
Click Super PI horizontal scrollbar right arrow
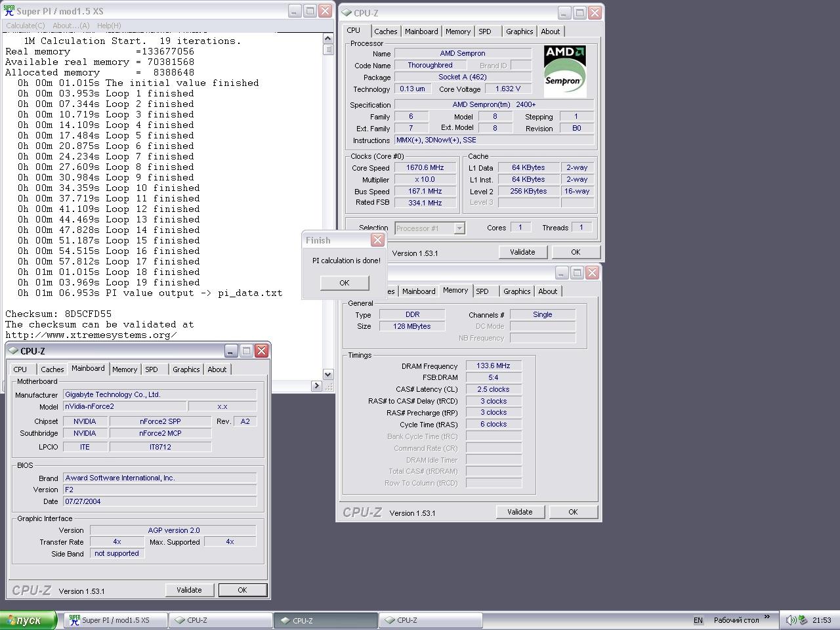317,386
